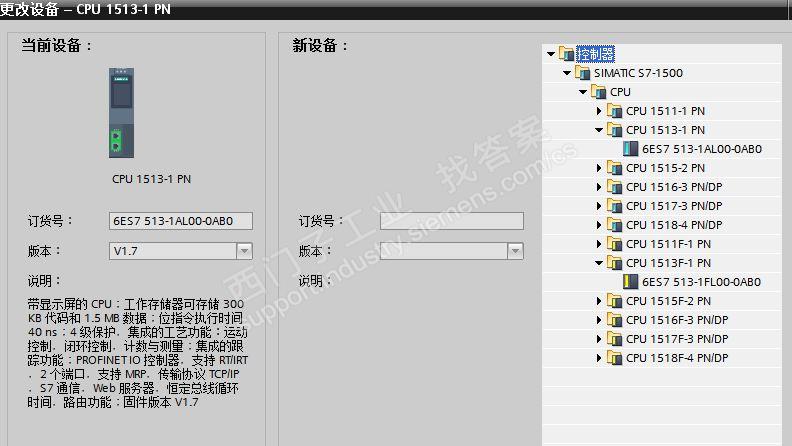Expand the CPU 1517F-3 PN/DP node

599,339
